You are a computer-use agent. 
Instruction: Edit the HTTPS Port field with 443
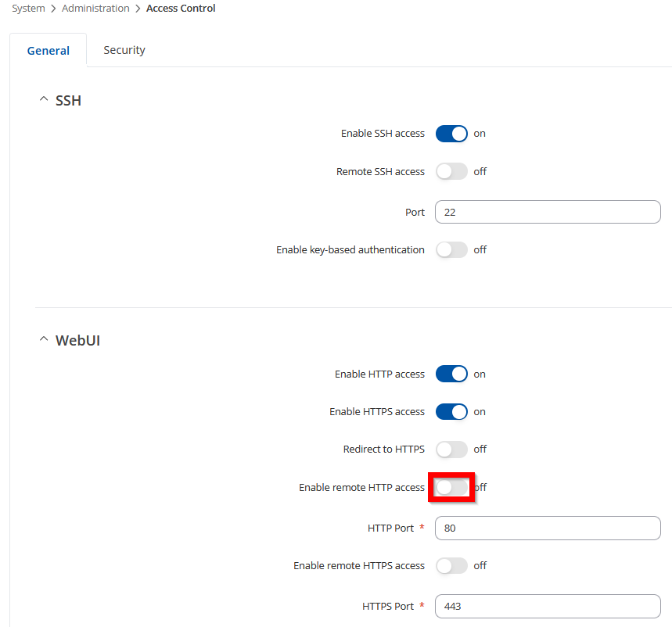(548, 607)
